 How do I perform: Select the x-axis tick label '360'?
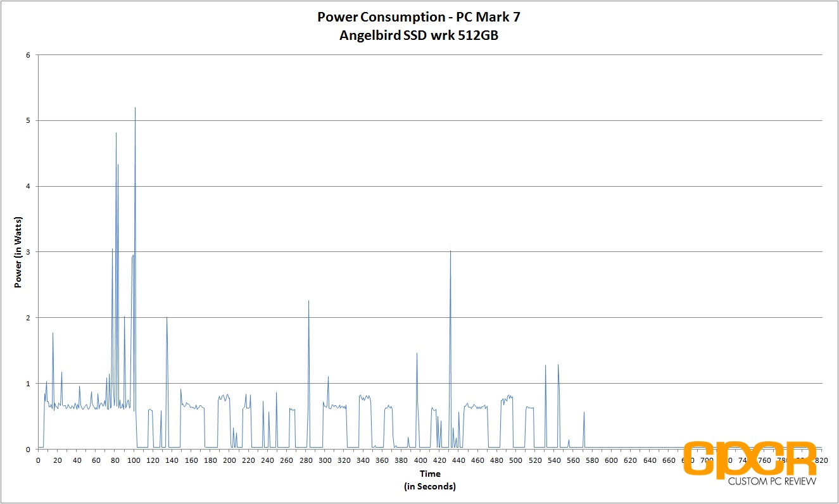(382, 460)
